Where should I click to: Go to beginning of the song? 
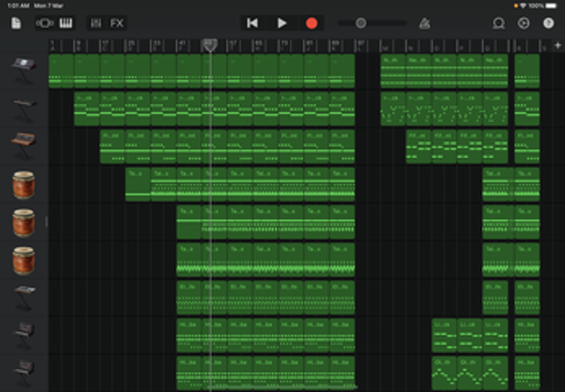[x=253, y=23]
